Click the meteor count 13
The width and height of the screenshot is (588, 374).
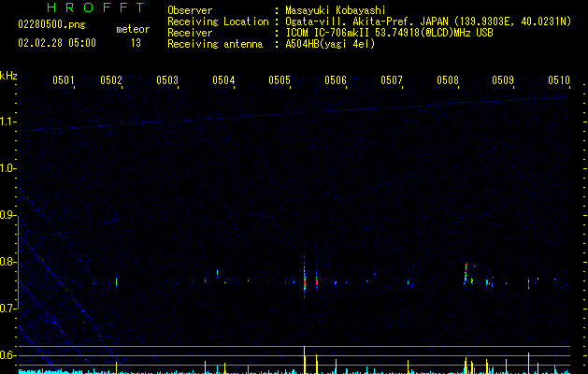coord(136,43)
